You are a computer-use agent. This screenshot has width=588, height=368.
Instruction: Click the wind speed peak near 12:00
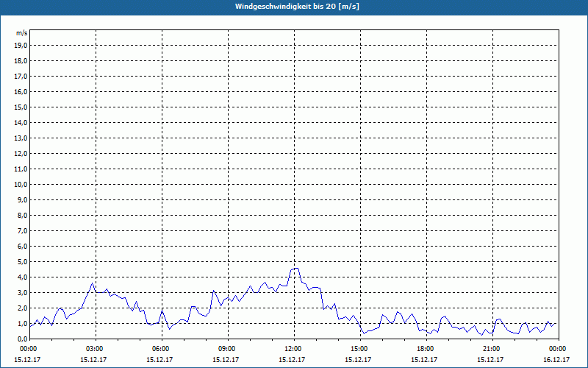coord(296,268)
